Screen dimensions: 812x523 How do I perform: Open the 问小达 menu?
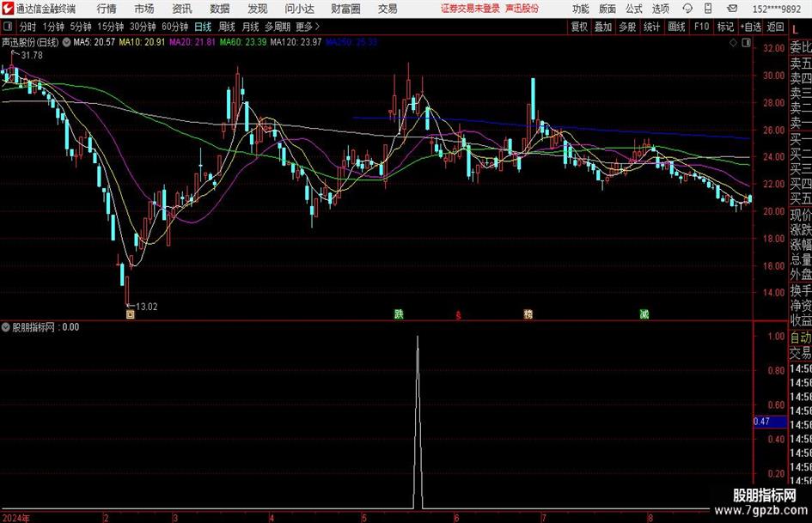(299, 9)
